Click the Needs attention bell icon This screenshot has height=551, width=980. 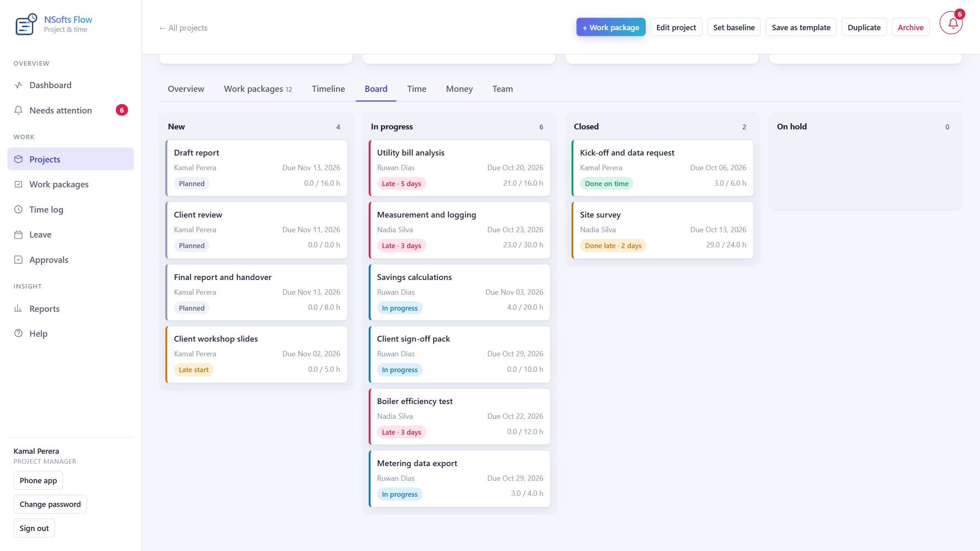(x=18, y=110)
